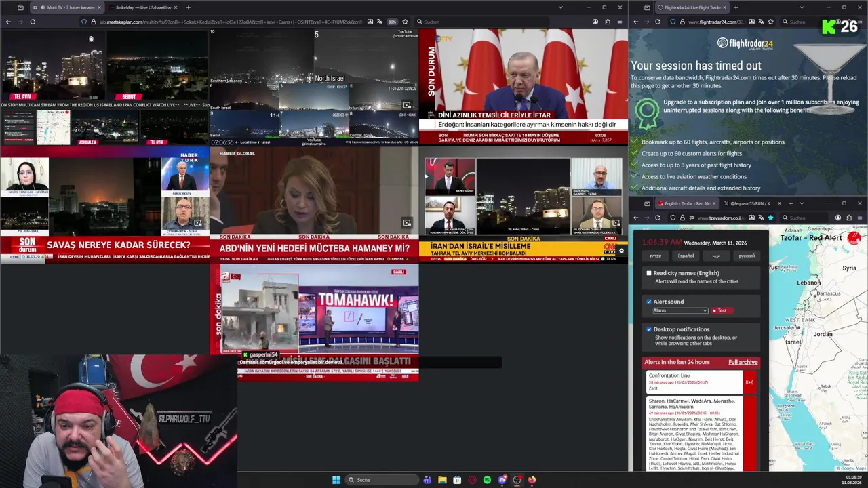
Task: Click the Multi TV address bar URL
Action: (231, 22)
